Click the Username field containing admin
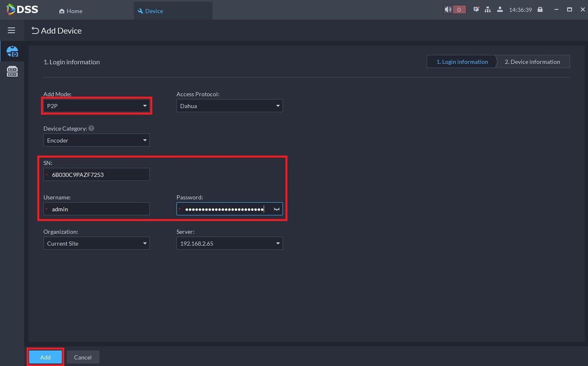The image size is (588, 366). (97, 209)
